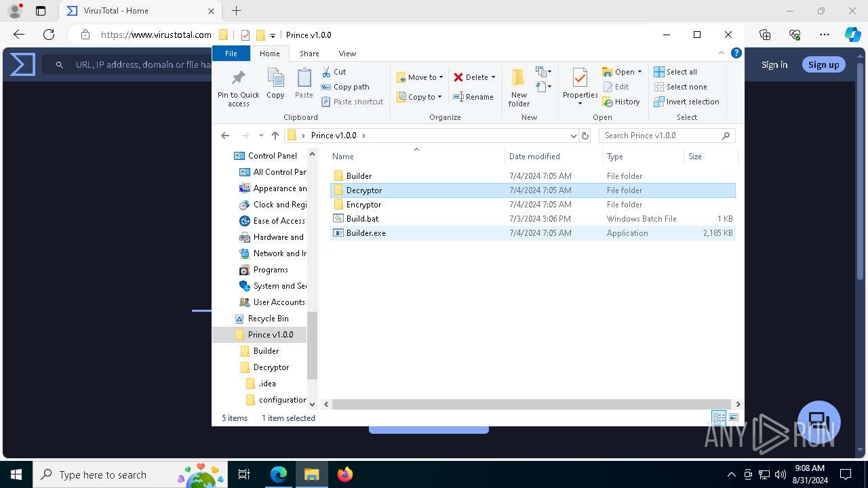This screenshot has width=868, height=488.
Task: Open Properties of selected item
Action: 580,87
